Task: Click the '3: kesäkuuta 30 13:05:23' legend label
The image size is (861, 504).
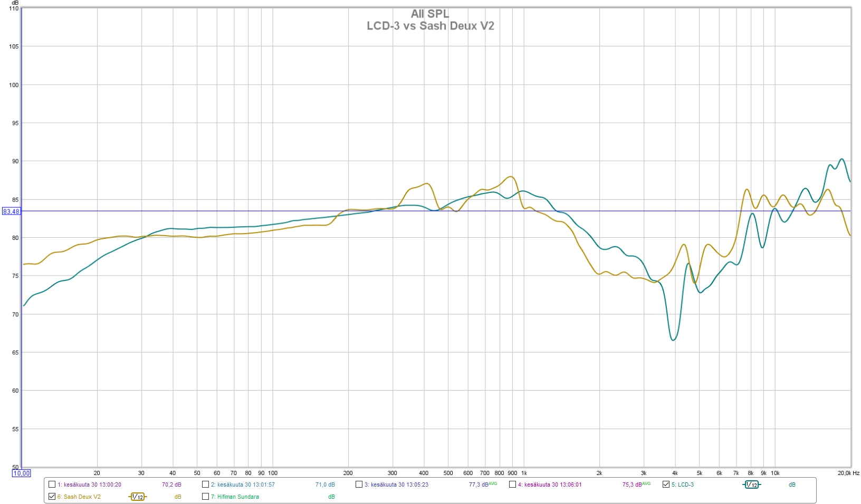Action: 396,484
